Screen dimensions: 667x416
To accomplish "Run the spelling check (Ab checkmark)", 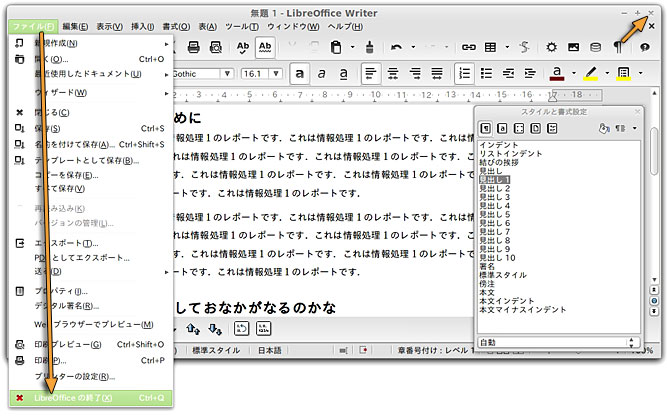I will point(243,47).
